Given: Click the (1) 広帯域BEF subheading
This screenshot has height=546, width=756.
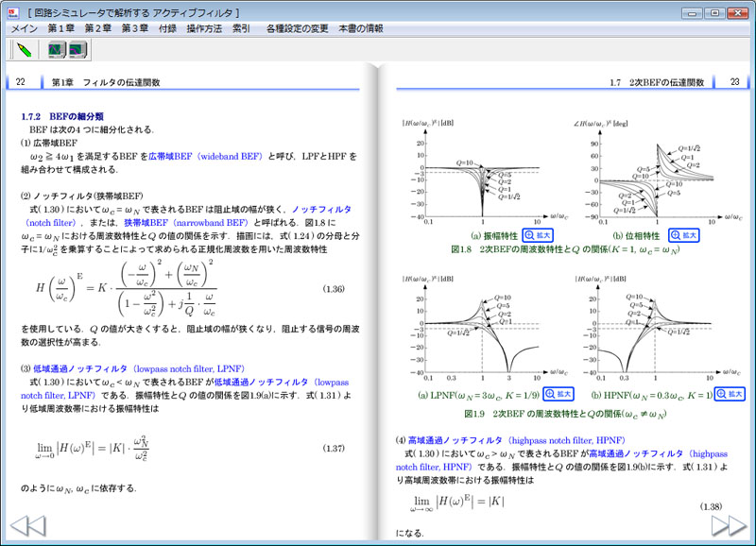Looking at the screenshot, I should (49, 143).
